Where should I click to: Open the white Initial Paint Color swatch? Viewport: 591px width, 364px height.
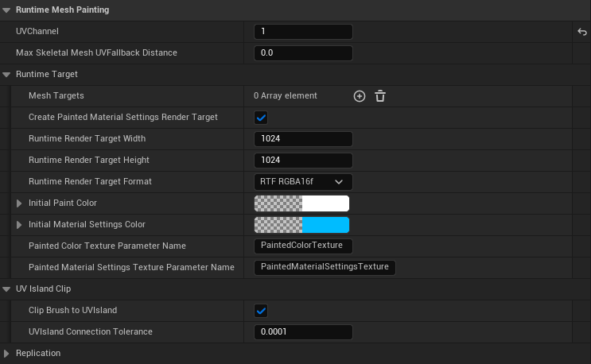pos(301,203)
